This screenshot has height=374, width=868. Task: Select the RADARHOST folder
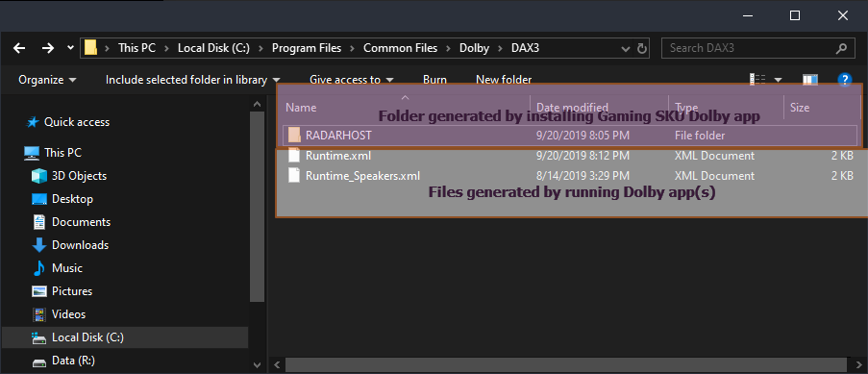click(570, 136)
